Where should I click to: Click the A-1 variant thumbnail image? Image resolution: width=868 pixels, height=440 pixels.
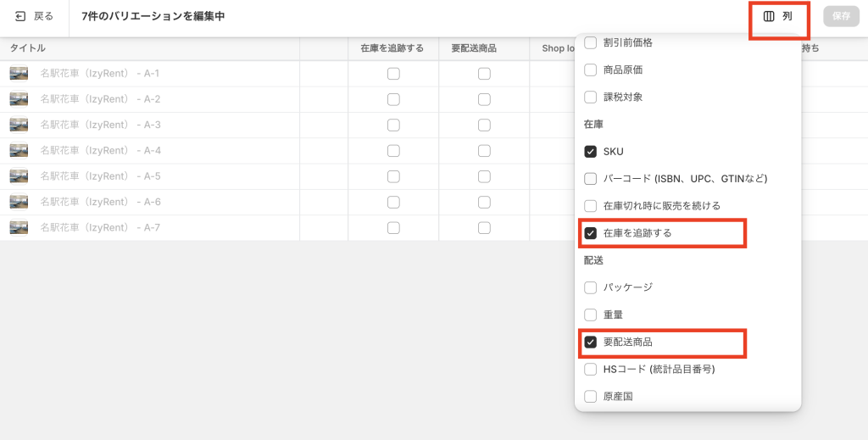[19, 74]
